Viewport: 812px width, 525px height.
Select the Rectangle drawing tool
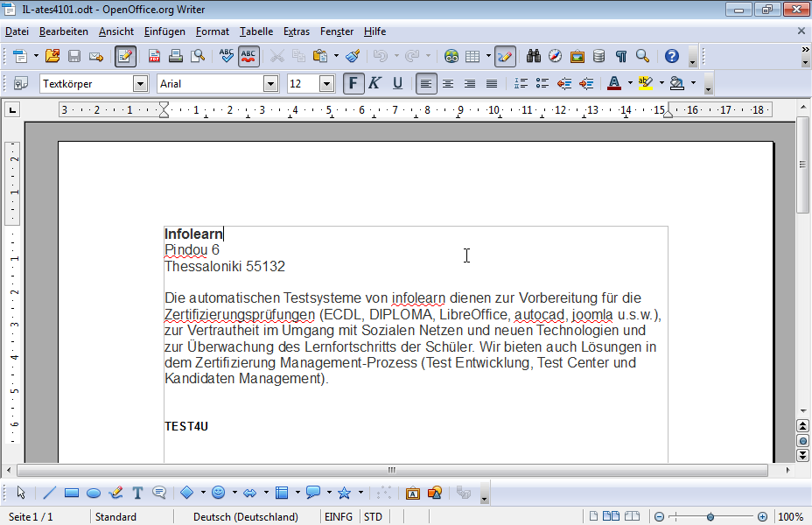click(72, 493)
